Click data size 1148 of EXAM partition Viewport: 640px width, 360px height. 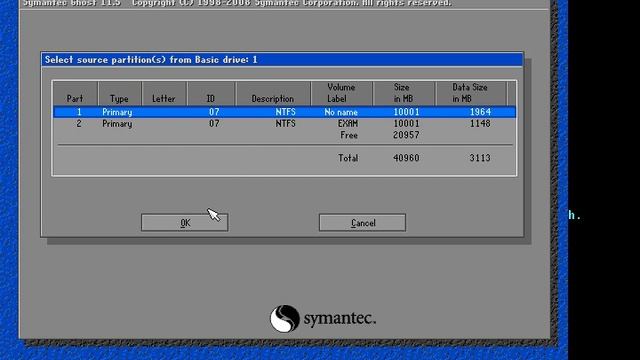[x=480, y=124]
